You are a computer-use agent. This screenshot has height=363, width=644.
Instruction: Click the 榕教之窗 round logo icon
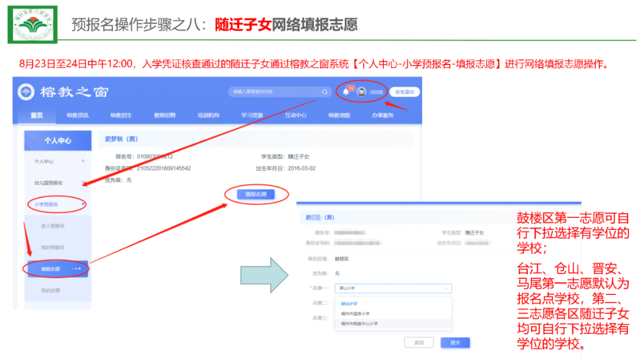[x=26, y=92]
